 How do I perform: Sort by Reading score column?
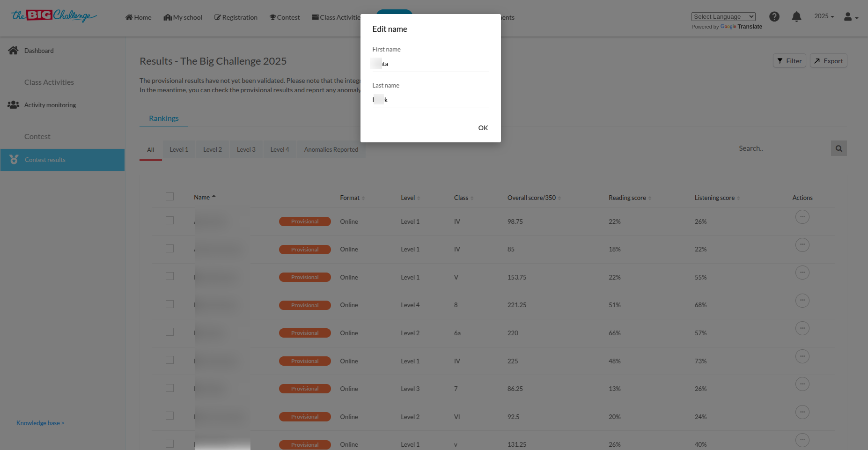click(x=630, y=198)
